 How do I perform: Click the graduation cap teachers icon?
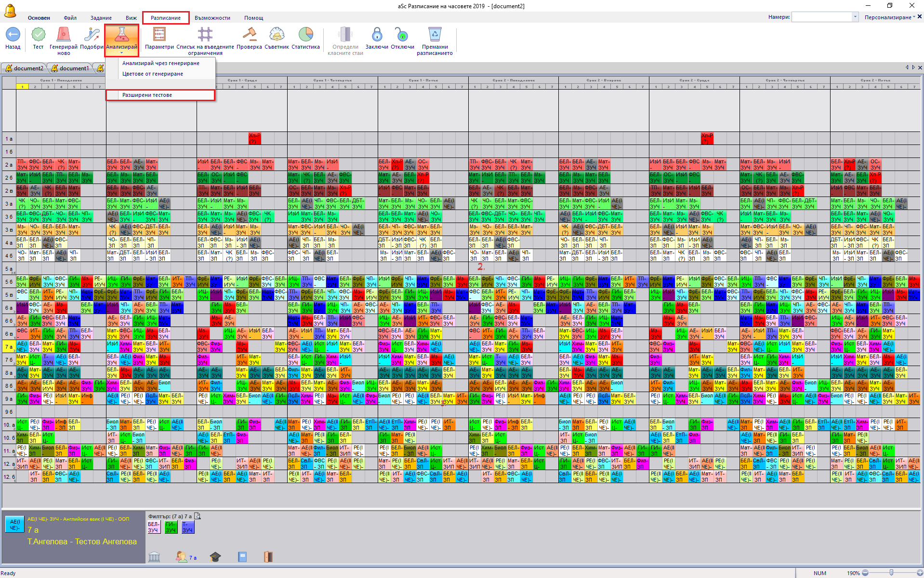pos(215,557)
